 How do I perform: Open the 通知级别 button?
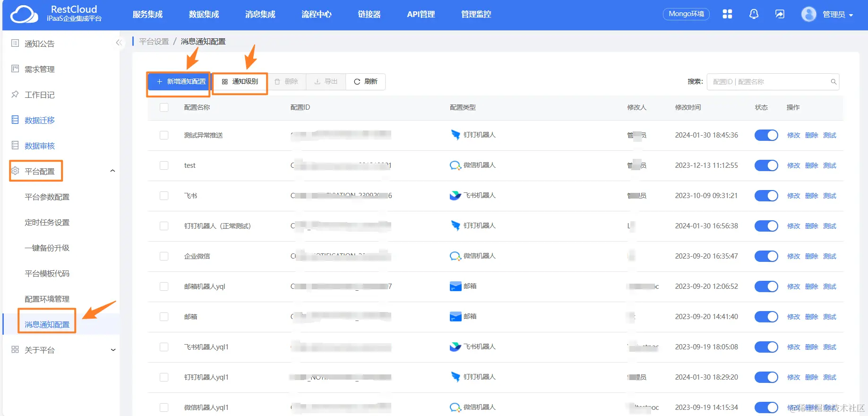click(240, 82)
